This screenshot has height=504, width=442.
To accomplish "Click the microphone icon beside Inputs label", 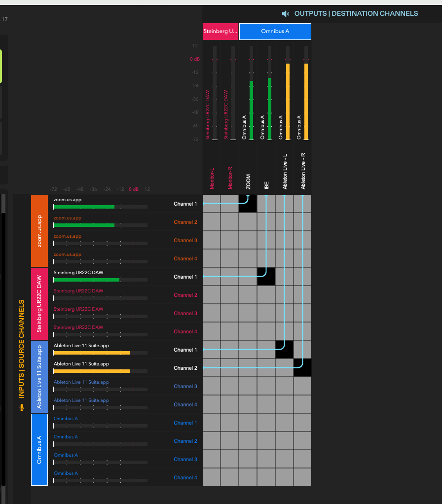I will (22, 407).
